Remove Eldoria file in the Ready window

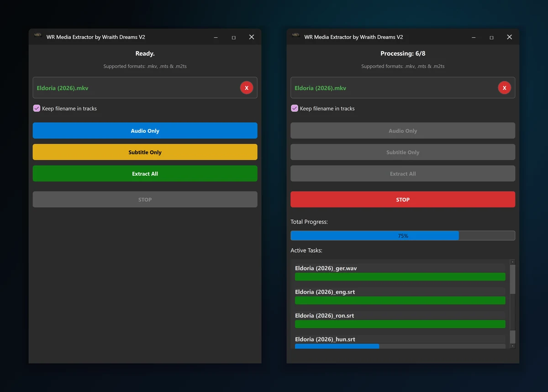tap(247, 88)
